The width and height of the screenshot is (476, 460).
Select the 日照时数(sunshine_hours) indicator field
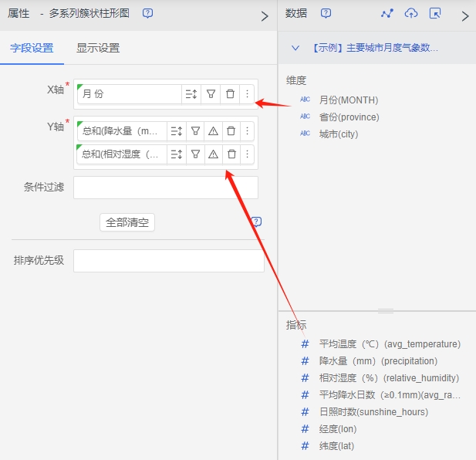point(373,411)
